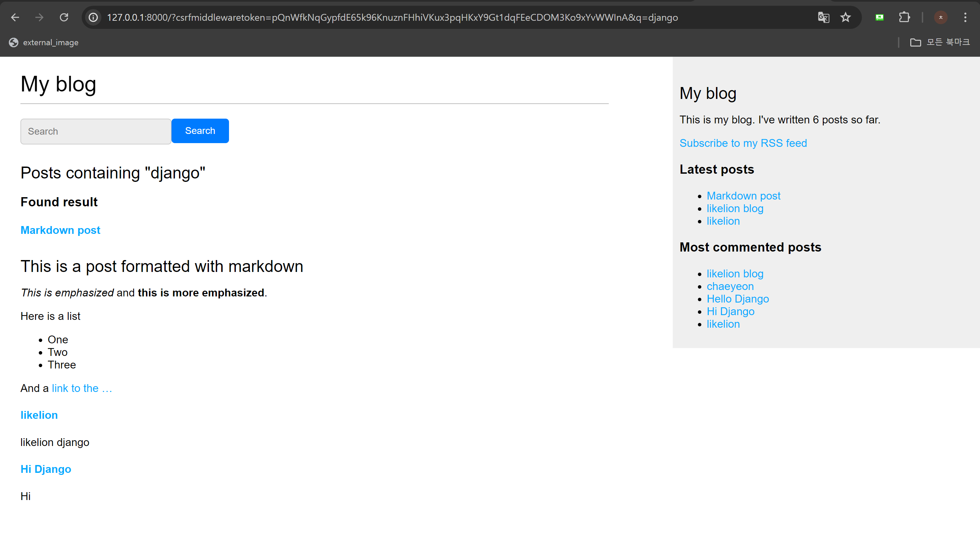This screenshot has height=550, width=980.
Task: Click the browser back arrow
Action: click(15, 17)
